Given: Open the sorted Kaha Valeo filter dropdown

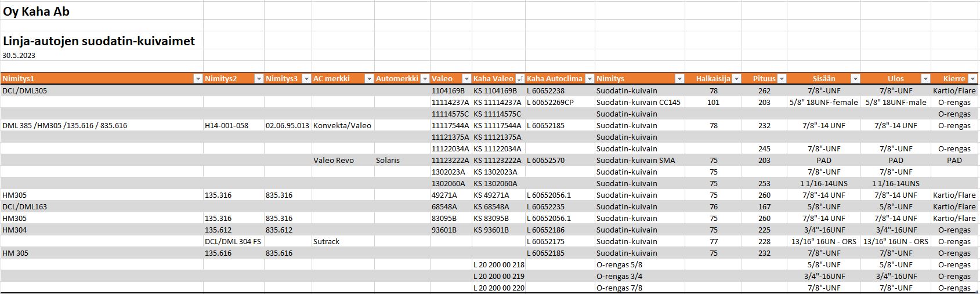Looking at the screenshot, I should click(x=520, y=79).
